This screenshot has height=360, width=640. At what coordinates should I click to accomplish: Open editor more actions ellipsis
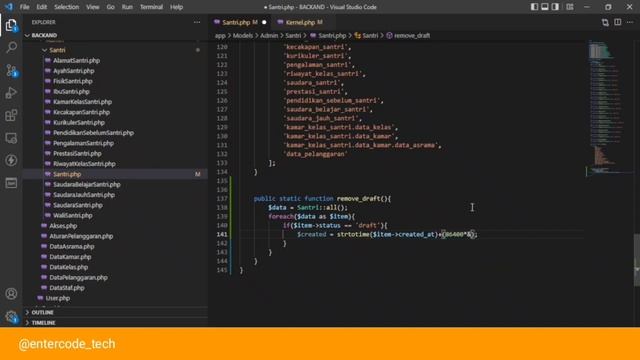click(x=630, y=22)
